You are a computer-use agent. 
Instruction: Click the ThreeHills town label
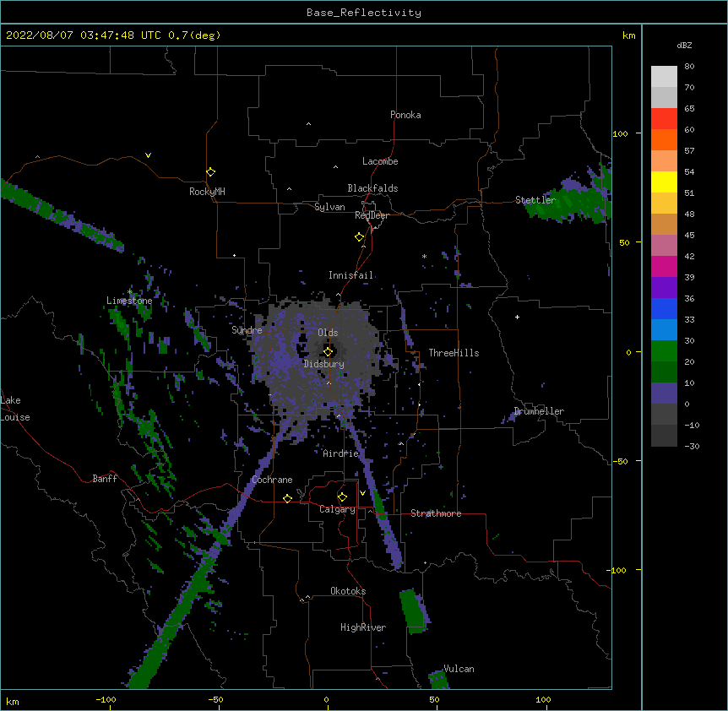454,353
